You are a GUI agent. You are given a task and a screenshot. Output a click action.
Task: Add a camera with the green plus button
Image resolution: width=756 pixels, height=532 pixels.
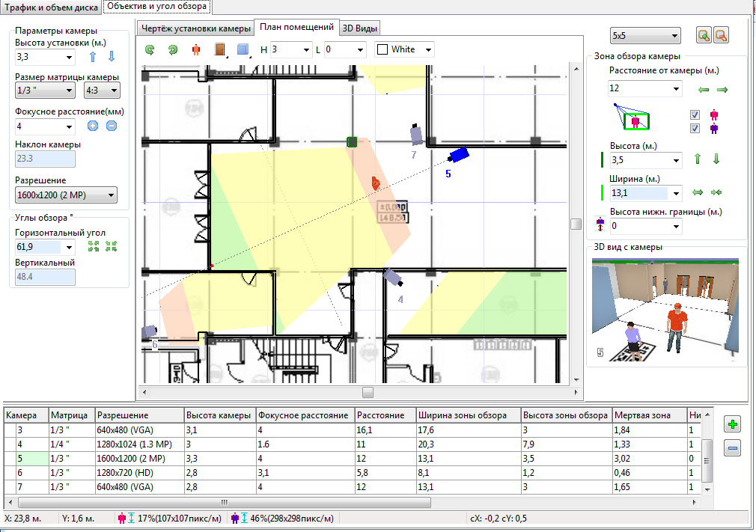click(733, 425)
